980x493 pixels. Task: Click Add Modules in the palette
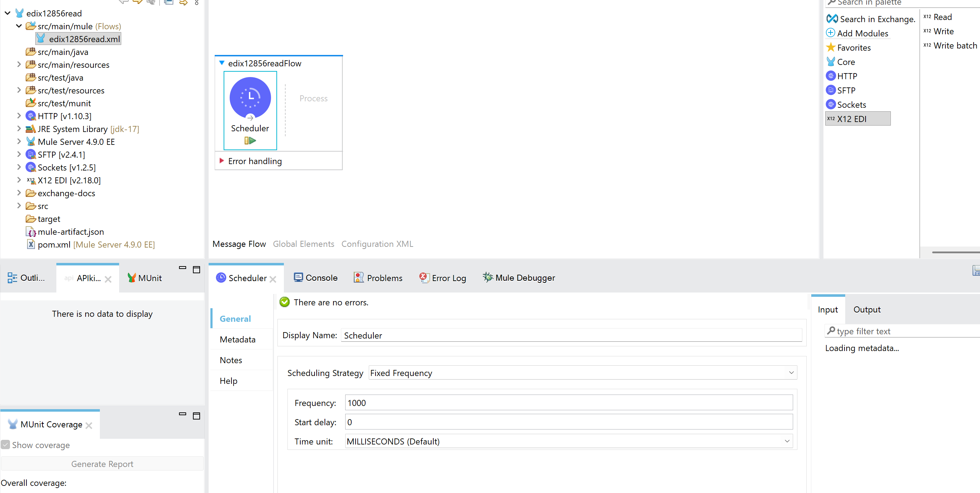coord(862,33)
